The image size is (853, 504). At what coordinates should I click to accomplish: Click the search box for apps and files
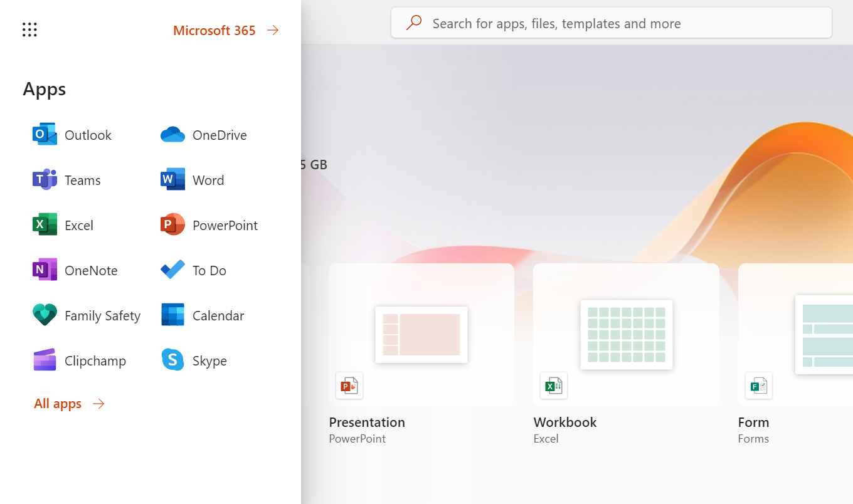click(612, 23)
